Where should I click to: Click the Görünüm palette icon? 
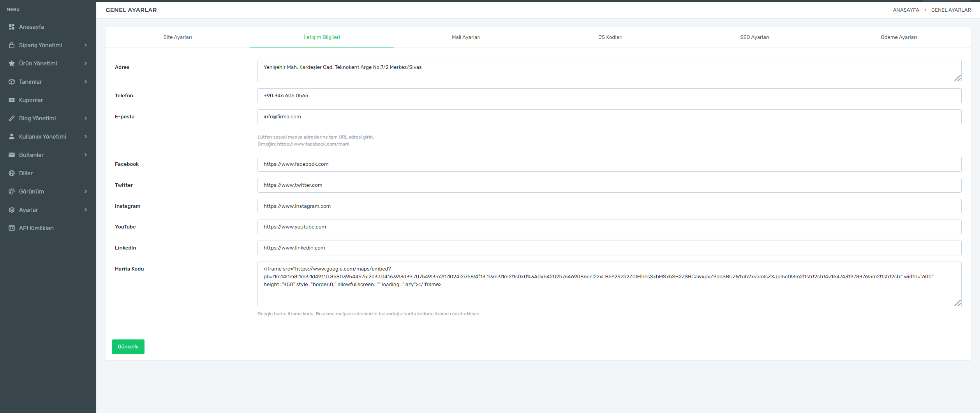point(12,192)
